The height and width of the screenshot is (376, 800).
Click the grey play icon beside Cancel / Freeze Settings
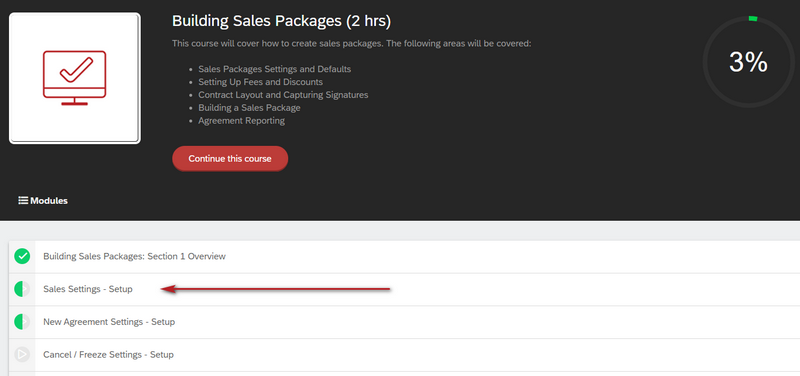[22, 354]
